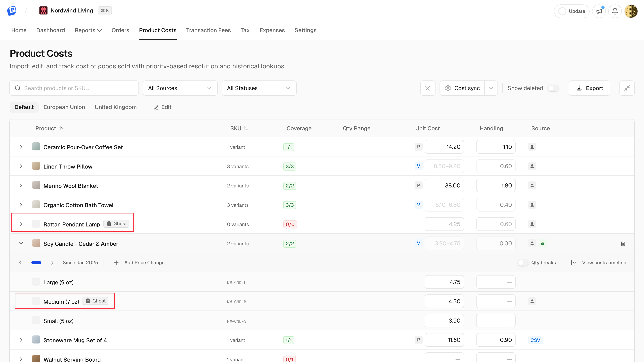Image resolution: width=644 pixels, height=362 pixels.
Task: Click the CSV source badge on Stoneware Mug
Action: tap(535, 340)
